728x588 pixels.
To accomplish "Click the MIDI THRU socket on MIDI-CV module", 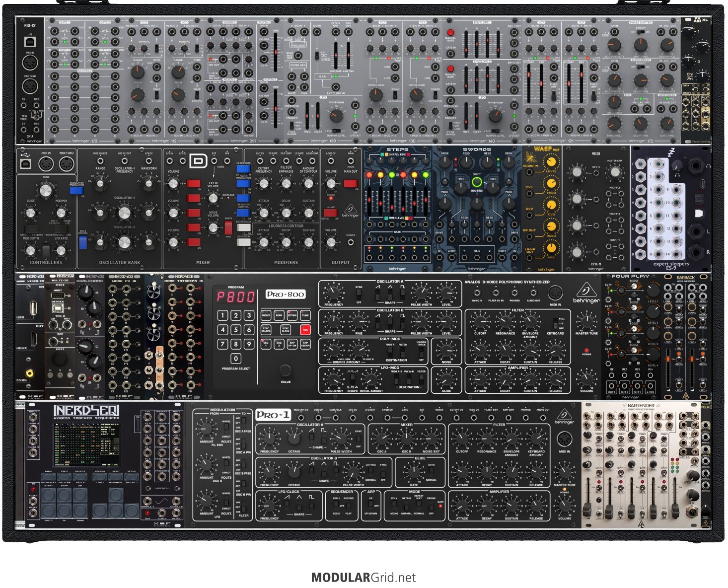I will pyautogui.click(x=30, y=86).
